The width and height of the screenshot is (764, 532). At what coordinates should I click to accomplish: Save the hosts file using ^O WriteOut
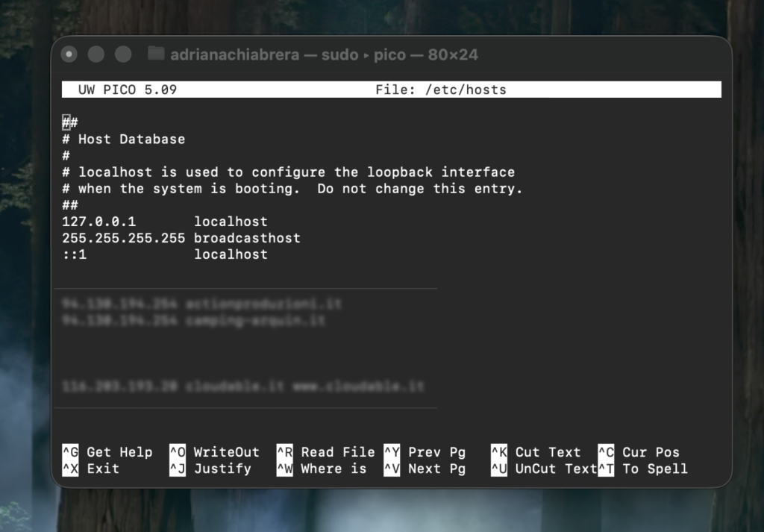(216, 452)
